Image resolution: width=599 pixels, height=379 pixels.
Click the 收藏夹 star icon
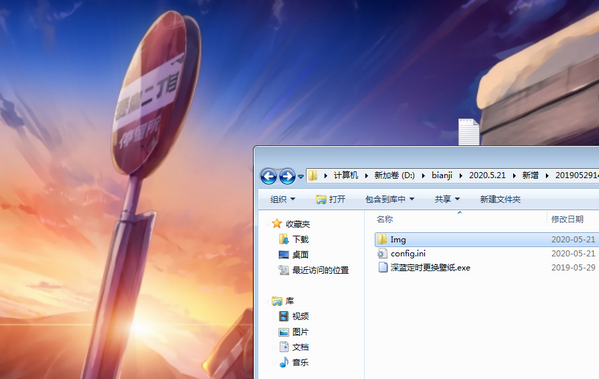coord(277,224)
